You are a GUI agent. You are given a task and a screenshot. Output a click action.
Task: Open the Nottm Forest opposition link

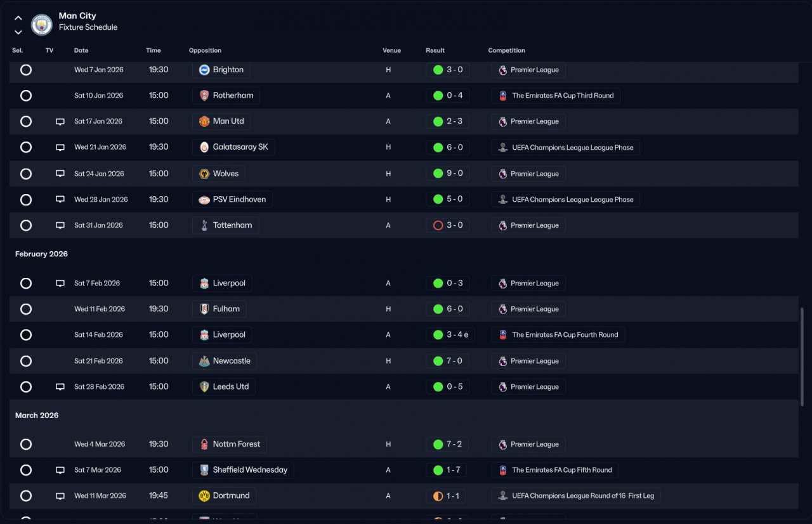click(230, 444)
